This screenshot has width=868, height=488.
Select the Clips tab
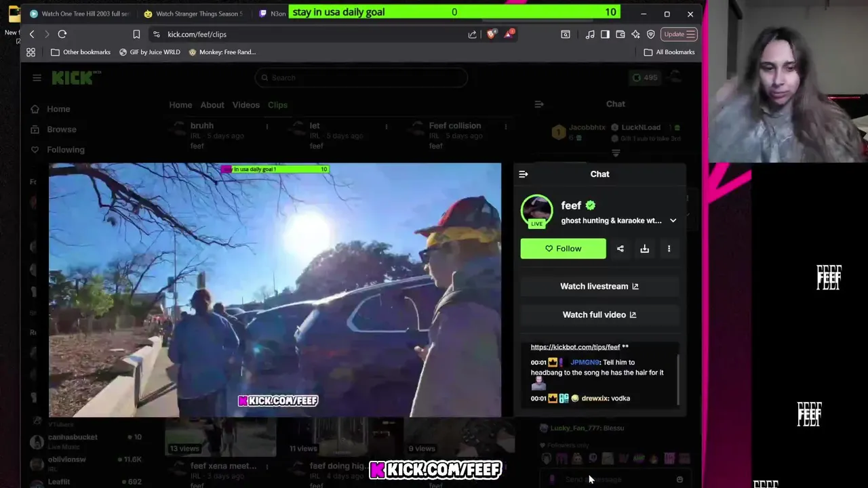tap(277, 105)
